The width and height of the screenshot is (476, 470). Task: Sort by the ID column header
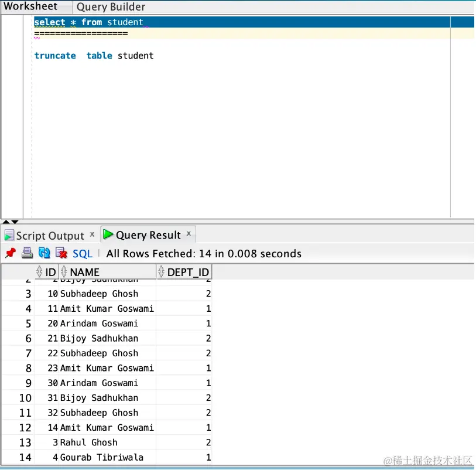click(47, 272)
